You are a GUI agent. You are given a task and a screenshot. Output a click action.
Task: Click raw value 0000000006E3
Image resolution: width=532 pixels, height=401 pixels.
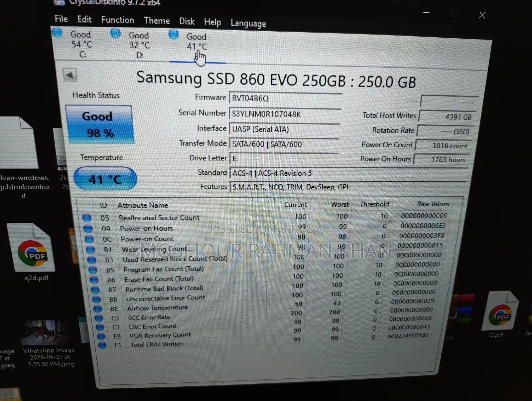(423, 226)
